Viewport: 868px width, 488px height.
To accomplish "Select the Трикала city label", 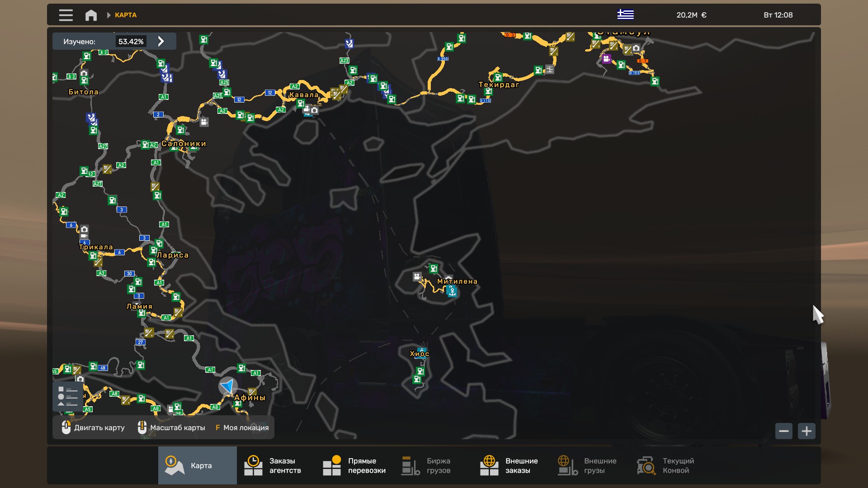I will 96,247.
